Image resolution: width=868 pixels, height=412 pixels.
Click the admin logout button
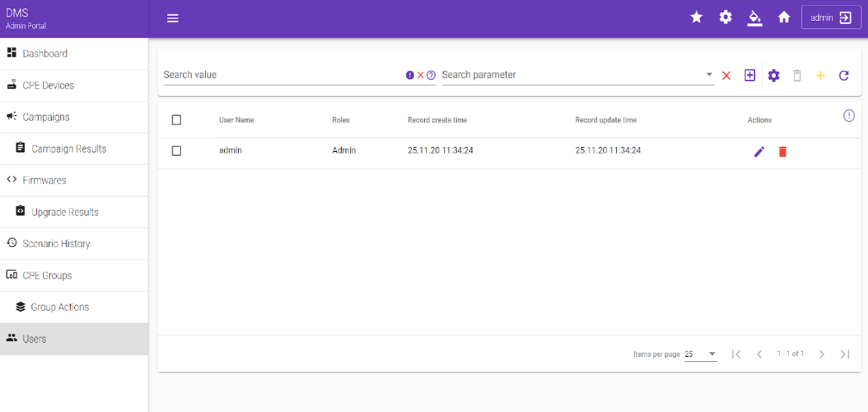[x=831, y=18]
